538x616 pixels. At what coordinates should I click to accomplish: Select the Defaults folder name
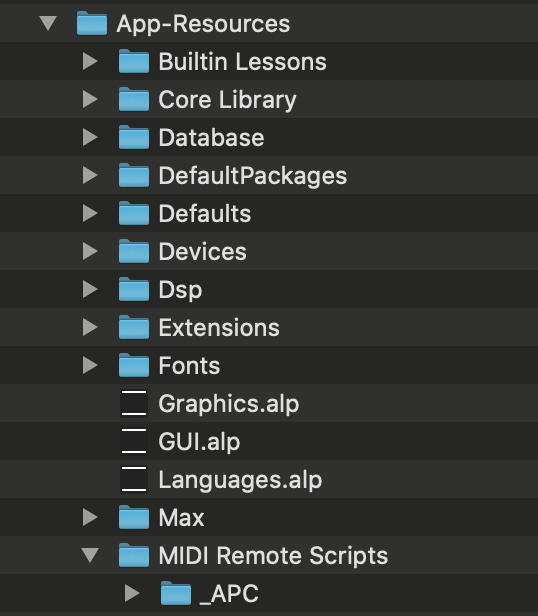[x=205, y=213]
